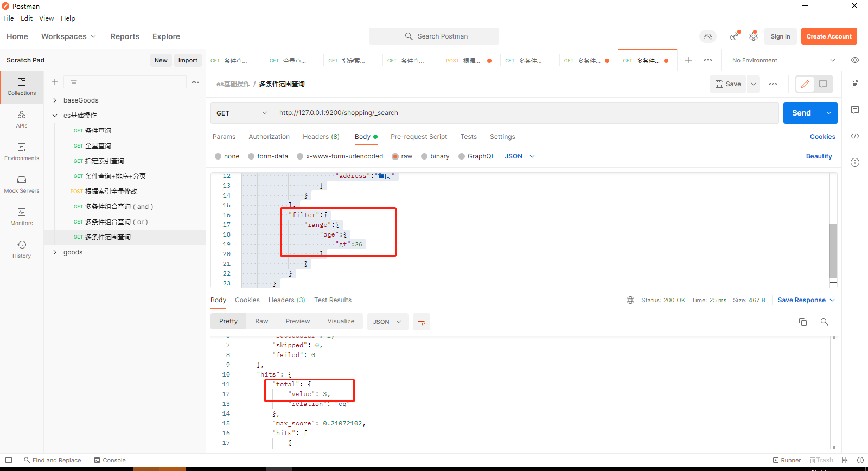Switch to build mode pencil icon

(805, 84)
